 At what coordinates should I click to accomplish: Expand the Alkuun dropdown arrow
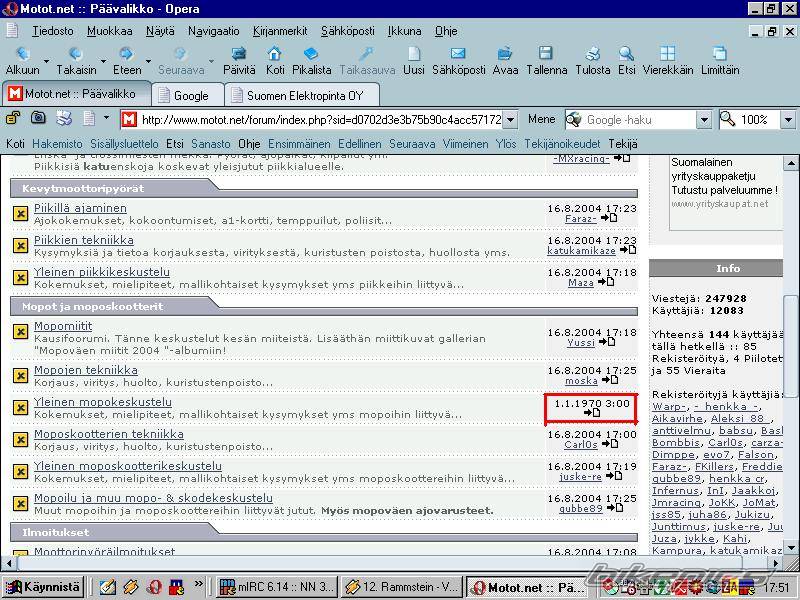point(46,61)
